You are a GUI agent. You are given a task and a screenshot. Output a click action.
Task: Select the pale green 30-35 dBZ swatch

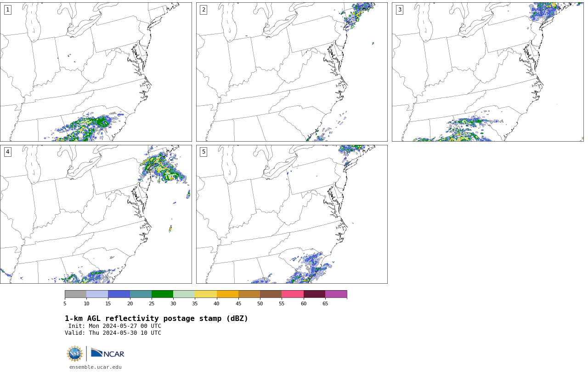[x=184, y=294]
